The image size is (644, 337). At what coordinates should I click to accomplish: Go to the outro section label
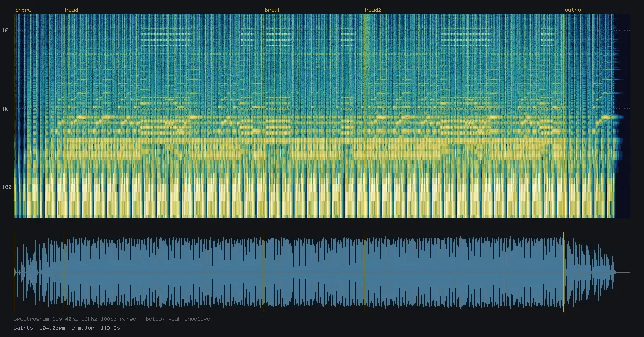point(573,10)
